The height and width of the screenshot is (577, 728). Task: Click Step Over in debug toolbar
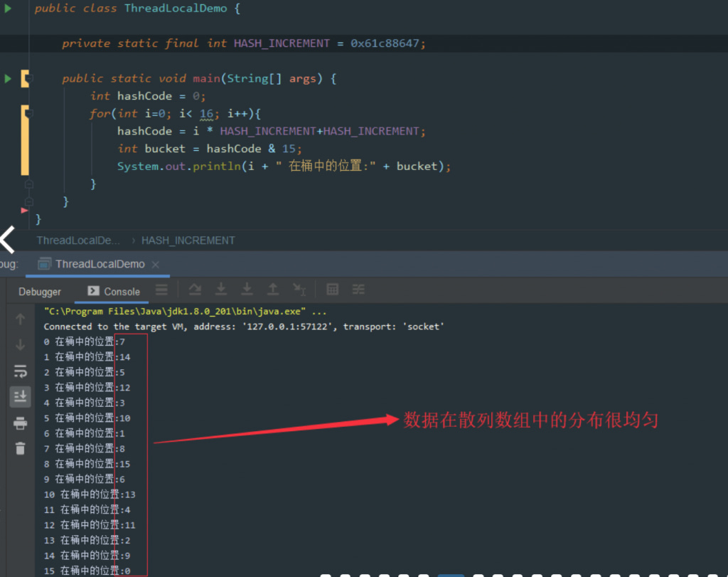point(195,289)
